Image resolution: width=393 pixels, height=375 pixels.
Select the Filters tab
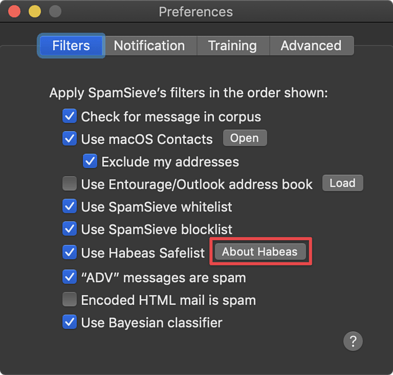[x=71, y=46]
